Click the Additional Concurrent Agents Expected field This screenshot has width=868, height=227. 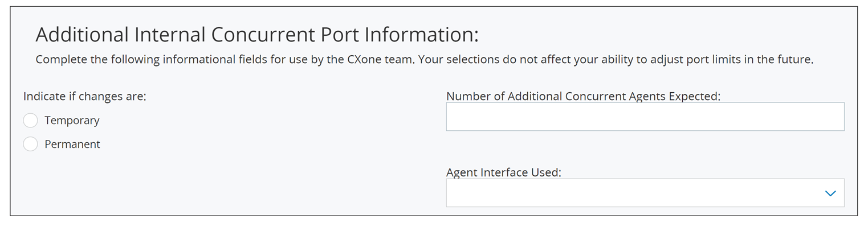pos(645,117)
